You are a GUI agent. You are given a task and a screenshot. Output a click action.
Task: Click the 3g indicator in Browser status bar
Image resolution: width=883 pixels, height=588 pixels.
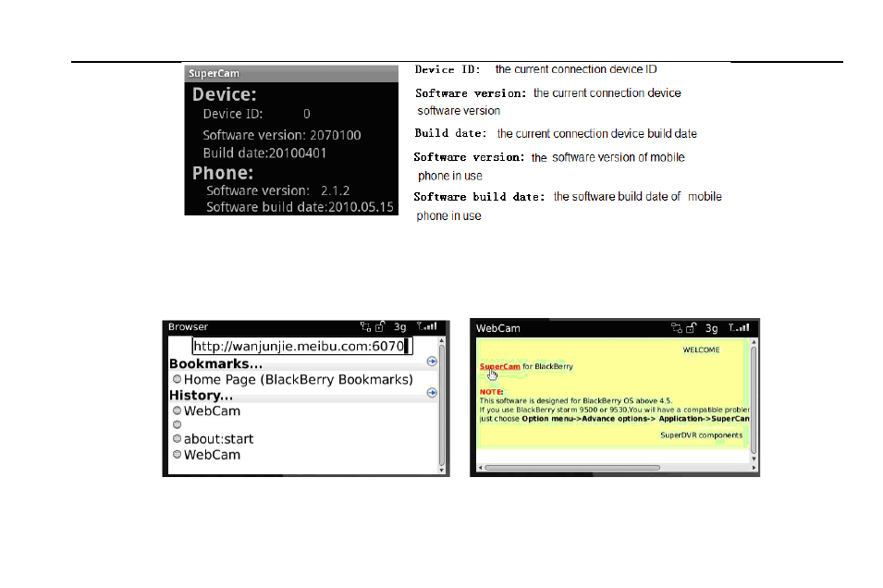[x=399, y=326]
